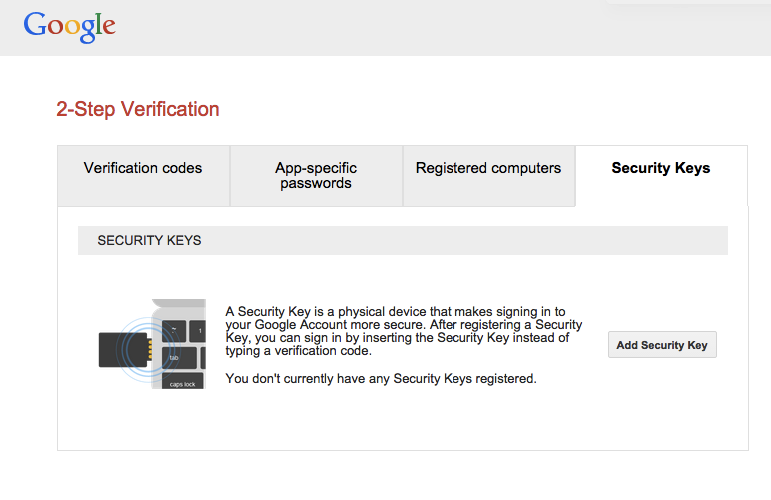Click the no Security Keys registered message

pos(381,379)
